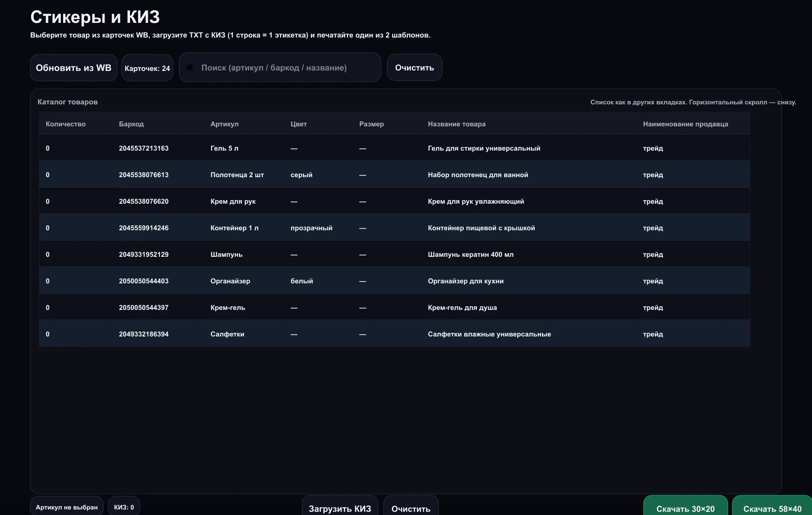The width and height of the screenshot is (812, 515).
Task: Select barcode 2050050544397
Action: [x=144, y=308]
